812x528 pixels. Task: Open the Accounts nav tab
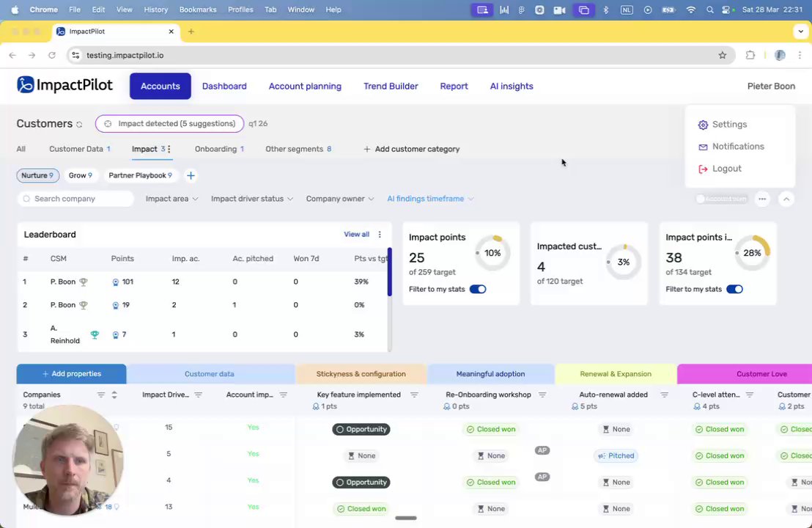(x=160, y=86)
